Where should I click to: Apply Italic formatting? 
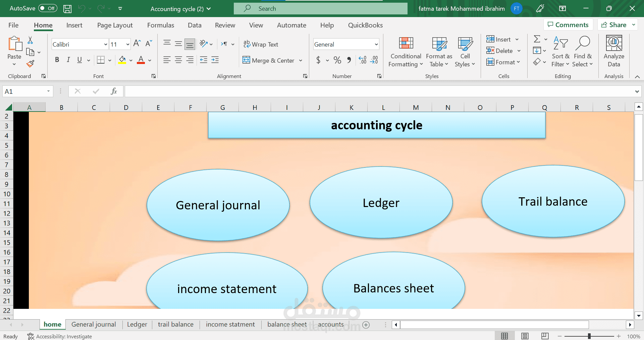[x=68, y=60]
